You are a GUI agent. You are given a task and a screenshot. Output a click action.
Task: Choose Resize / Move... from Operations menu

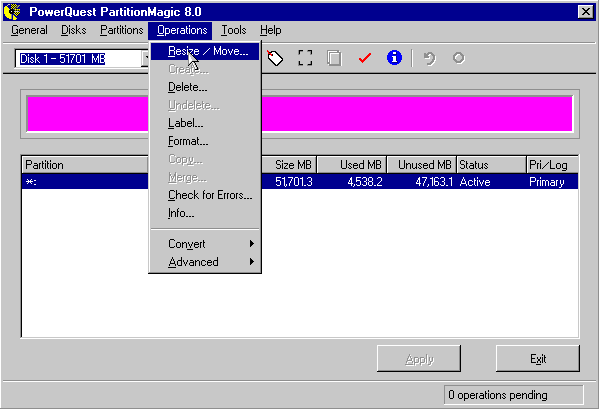pos(205,51)
